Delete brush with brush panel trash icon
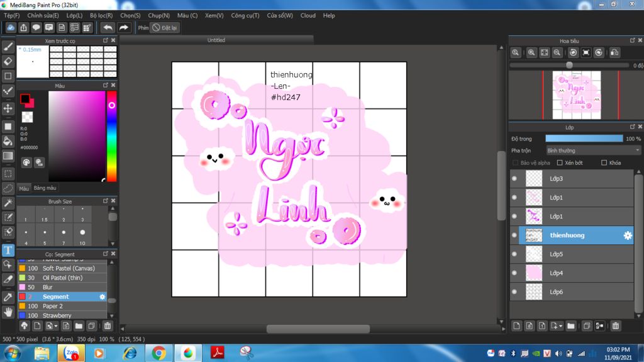Image resolution: width=644 pixels, height=362 pixels. pyautogui.click(x=107, y=326)
